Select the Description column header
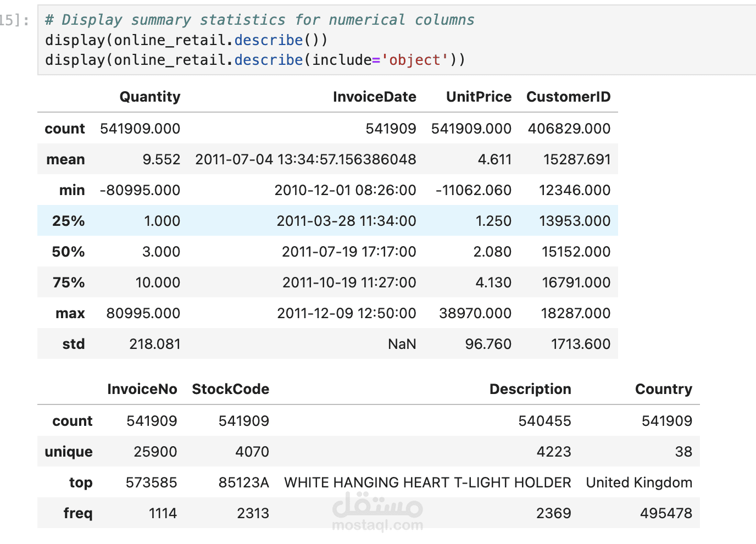Image resolution: width=756 pixels, height=544 pixels. tap(530, 390)
